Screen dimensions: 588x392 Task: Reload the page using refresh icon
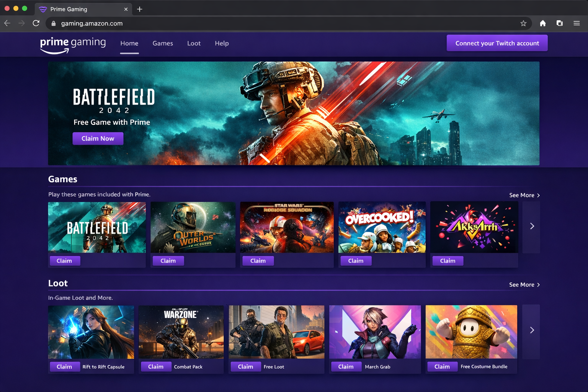coord(36,23)
